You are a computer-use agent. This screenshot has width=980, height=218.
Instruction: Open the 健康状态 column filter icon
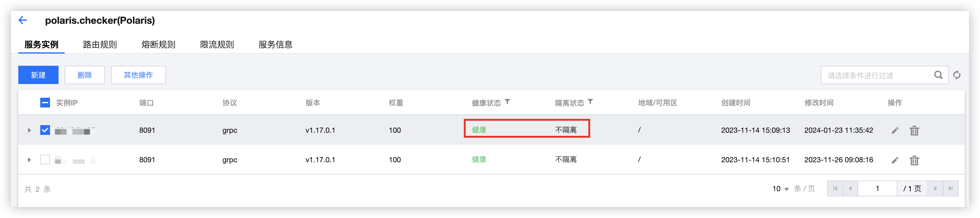pos(507,102)
